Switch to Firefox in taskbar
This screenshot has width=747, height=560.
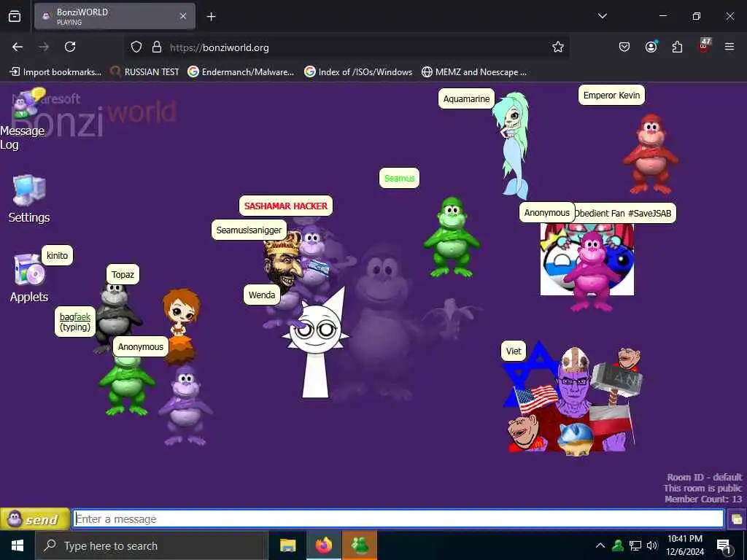(323, 545)
